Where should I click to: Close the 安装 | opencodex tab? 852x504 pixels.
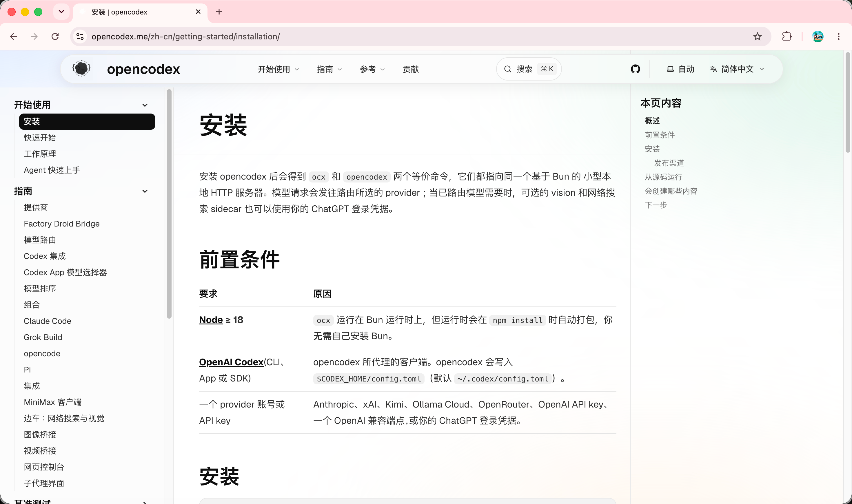[x=199, y=12]
